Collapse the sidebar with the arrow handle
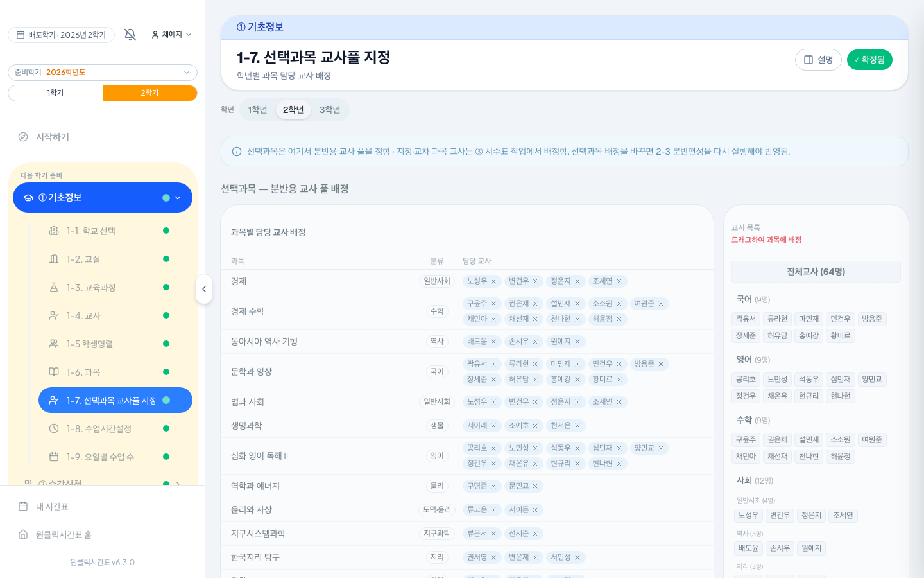Screen dimensions: 924x578 coord(204,289)
